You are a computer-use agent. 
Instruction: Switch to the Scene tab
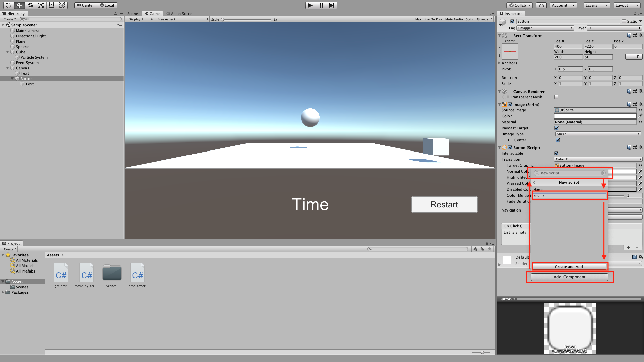pos(132,14)
